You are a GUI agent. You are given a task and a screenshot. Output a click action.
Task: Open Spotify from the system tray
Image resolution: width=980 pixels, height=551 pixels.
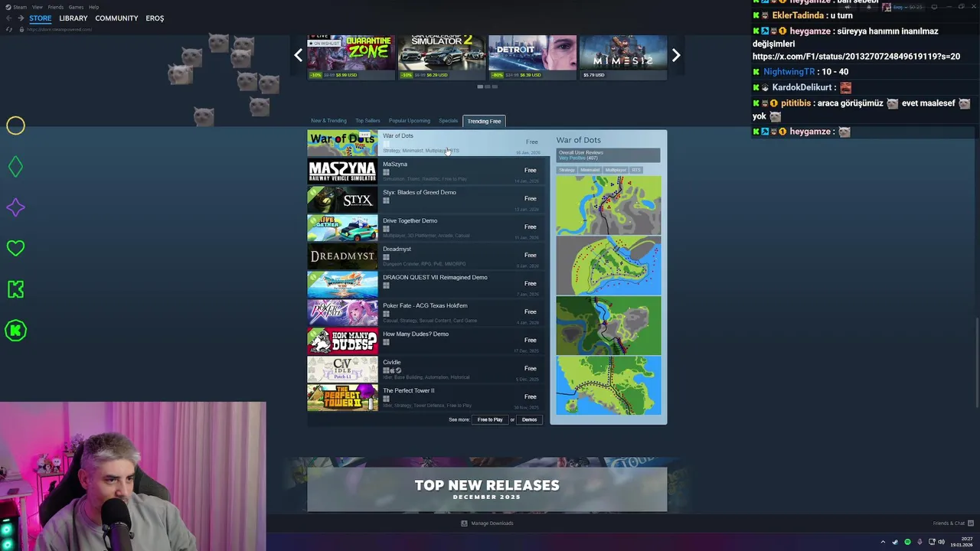[907, 542]
